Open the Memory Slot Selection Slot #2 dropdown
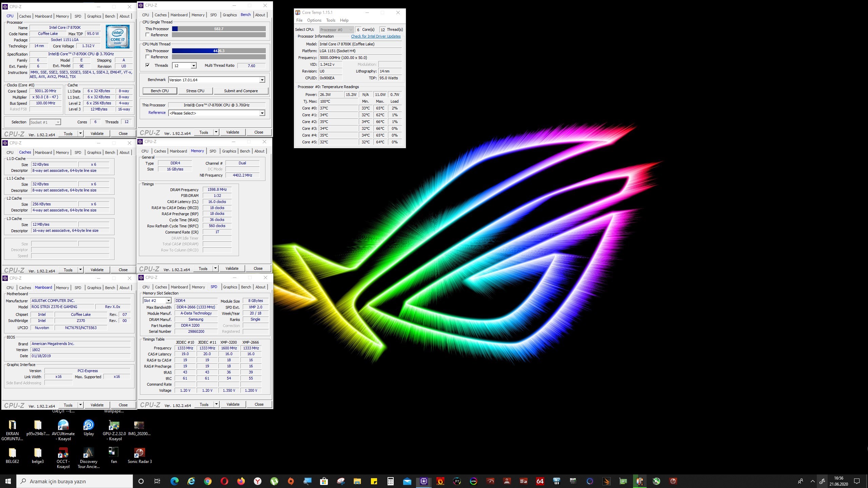 pos(168,301)
